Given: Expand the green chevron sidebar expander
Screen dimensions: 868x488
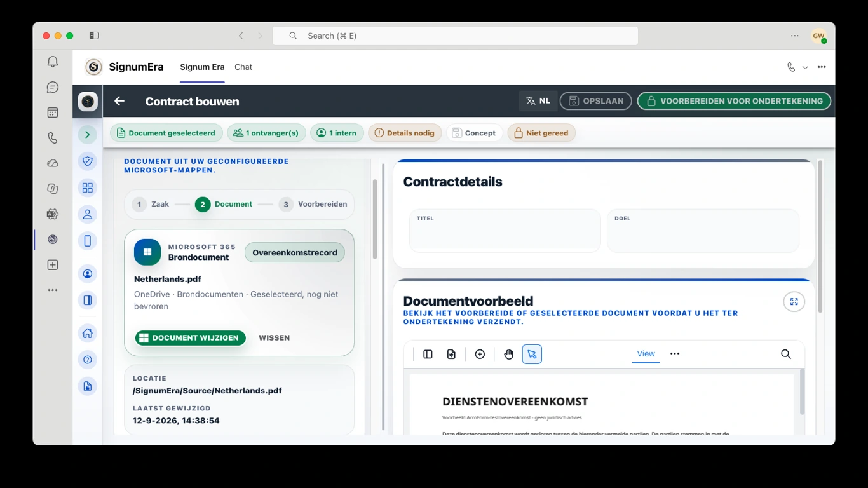Looking at the screenshot, I should (x=88, y=134).
